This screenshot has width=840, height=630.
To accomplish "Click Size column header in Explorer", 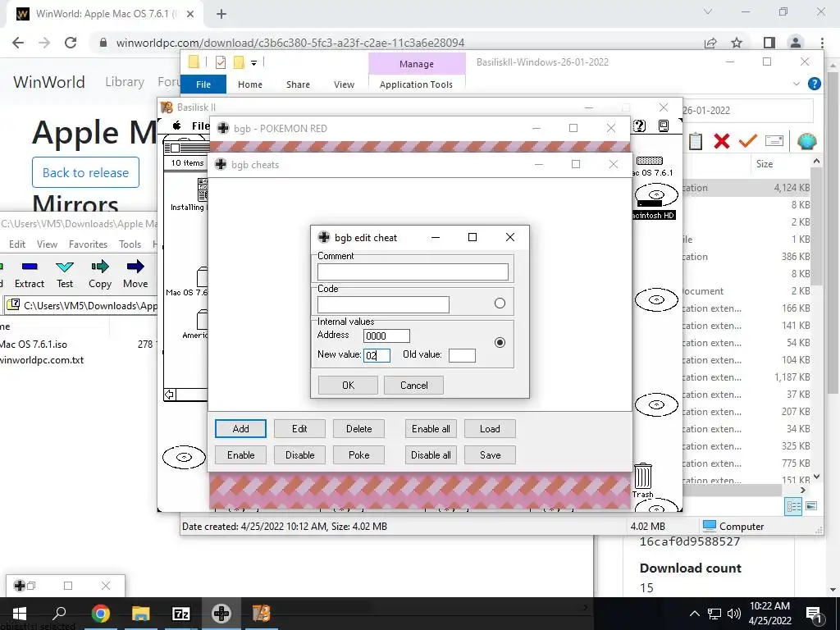I will (x=764, y=164).
